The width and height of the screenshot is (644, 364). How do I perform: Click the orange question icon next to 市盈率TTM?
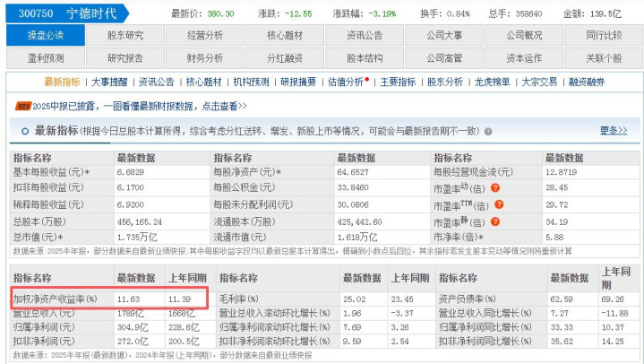(499, 204)
